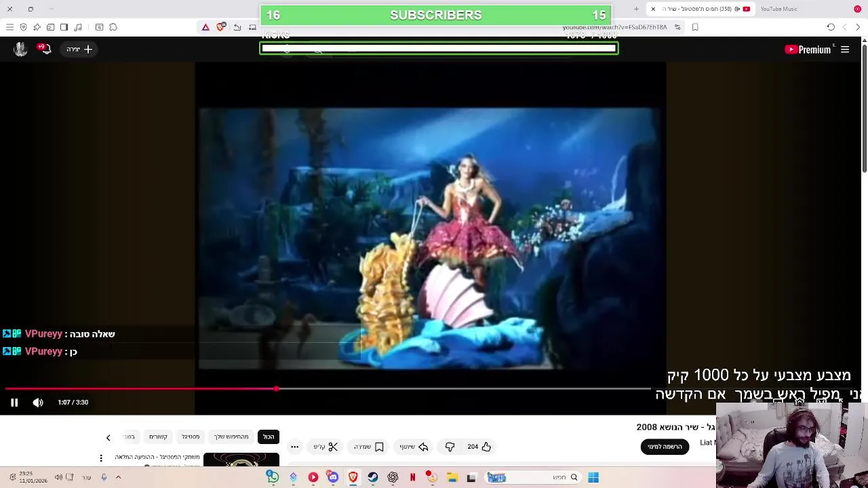Open the music note playlist icon
868x488 pixels.
click(78, 27)
